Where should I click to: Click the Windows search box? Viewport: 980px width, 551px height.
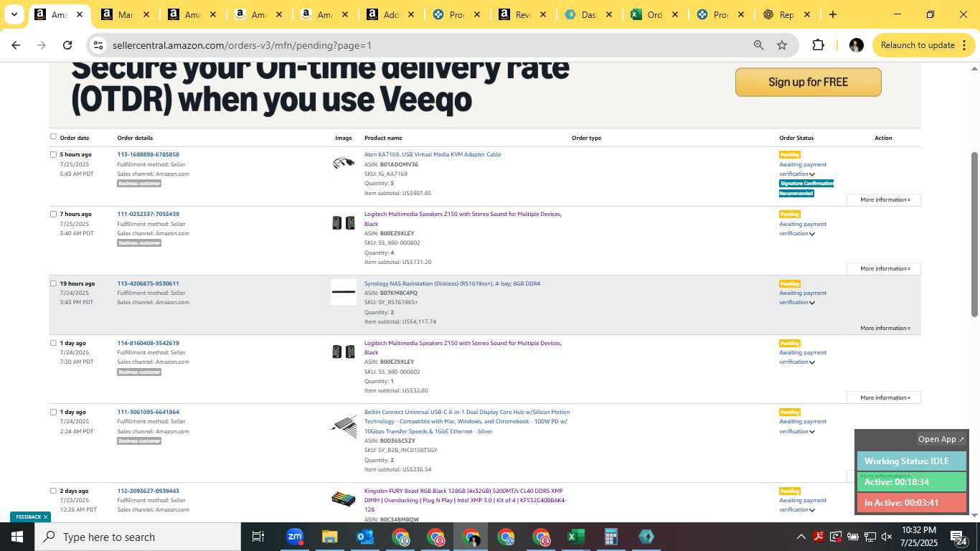(x=138, y=537)
